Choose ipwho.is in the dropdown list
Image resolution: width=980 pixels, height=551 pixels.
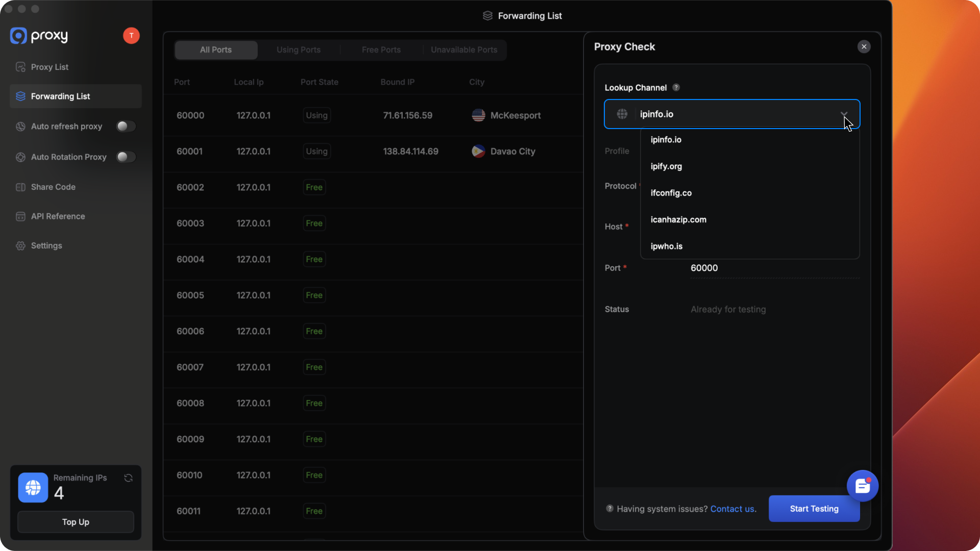(666, 246)
